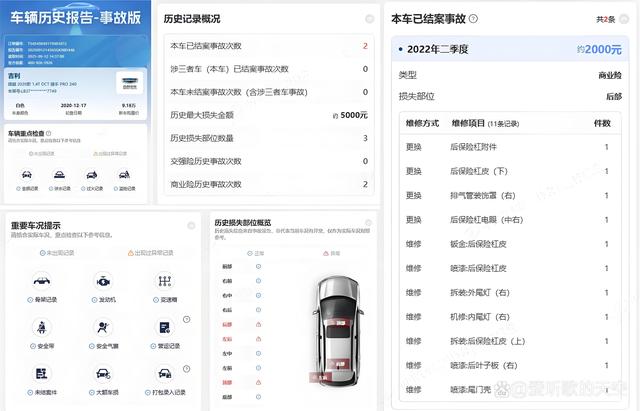This screenshot has width=640, height=411.
Task: Click the 未结案件 icon
Action: [42, 373]
